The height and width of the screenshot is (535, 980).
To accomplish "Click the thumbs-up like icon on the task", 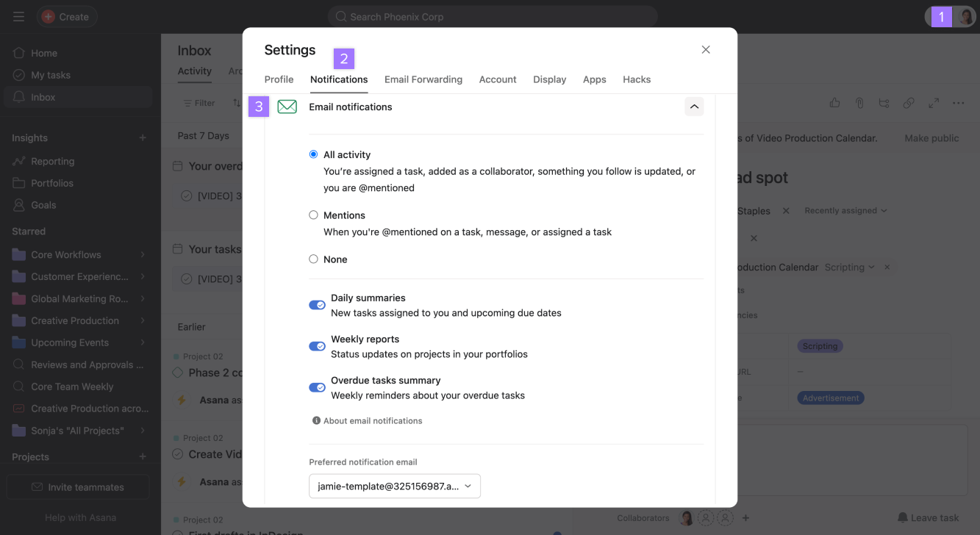I will click(x=834, y=103).
